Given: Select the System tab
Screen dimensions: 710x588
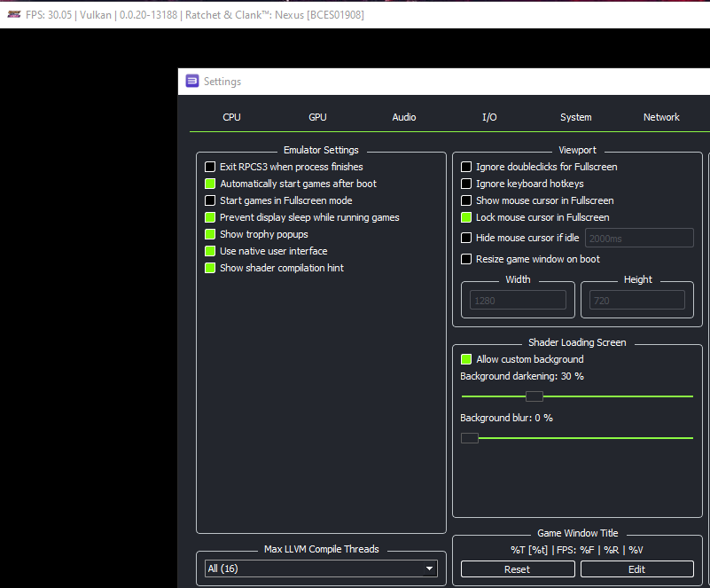Looking at the screenshot, I should 575,117.
